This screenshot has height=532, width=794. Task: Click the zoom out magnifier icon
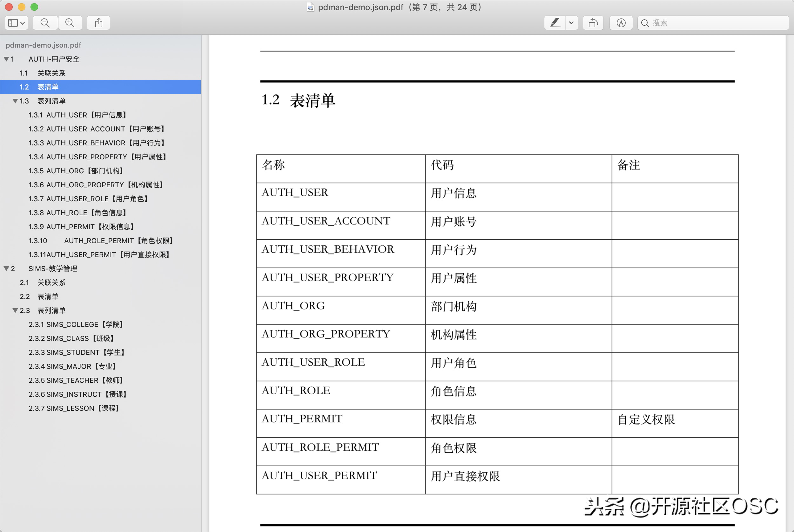(x=45, y=23)
